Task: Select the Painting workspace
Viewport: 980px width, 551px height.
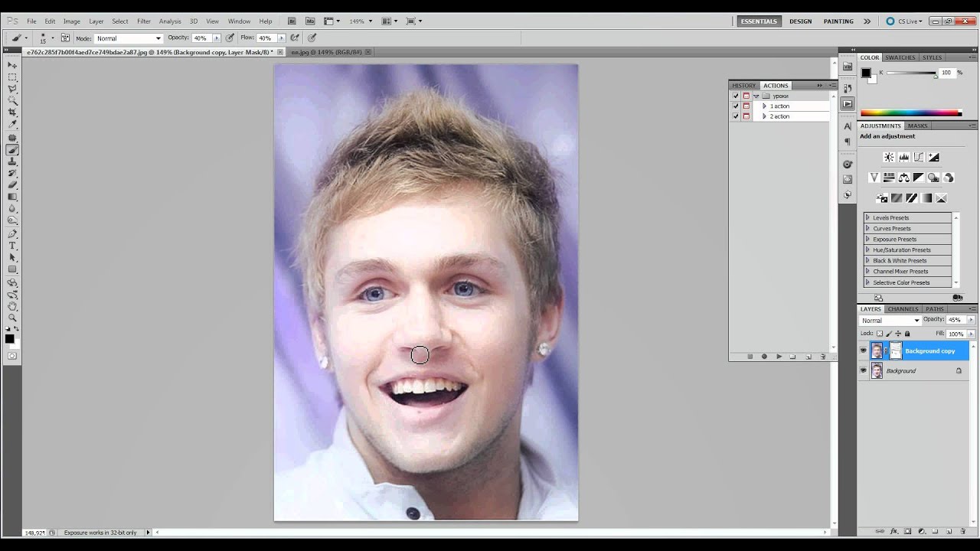Action: [x=838, y=21]
